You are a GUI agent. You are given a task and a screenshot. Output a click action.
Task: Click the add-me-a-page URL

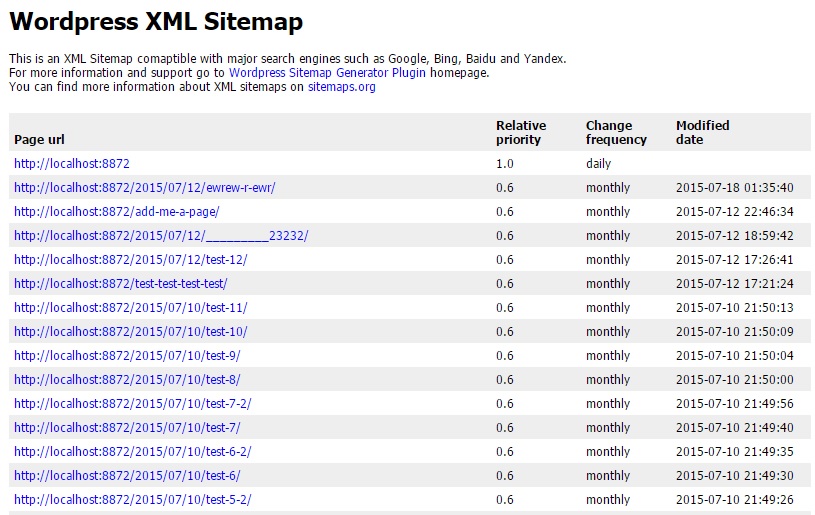tap(116, 212)
